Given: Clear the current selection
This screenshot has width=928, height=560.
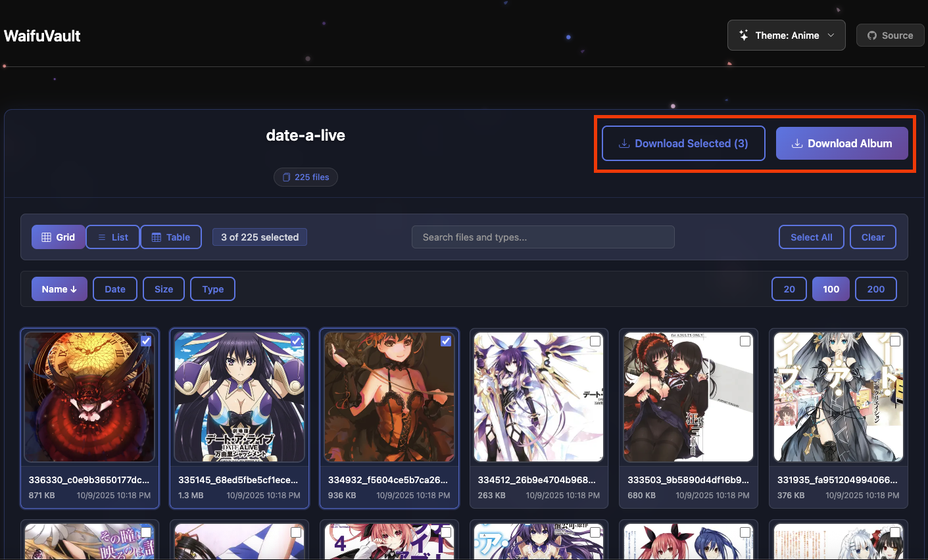Looking at the screenshot, I should point(873,237).
